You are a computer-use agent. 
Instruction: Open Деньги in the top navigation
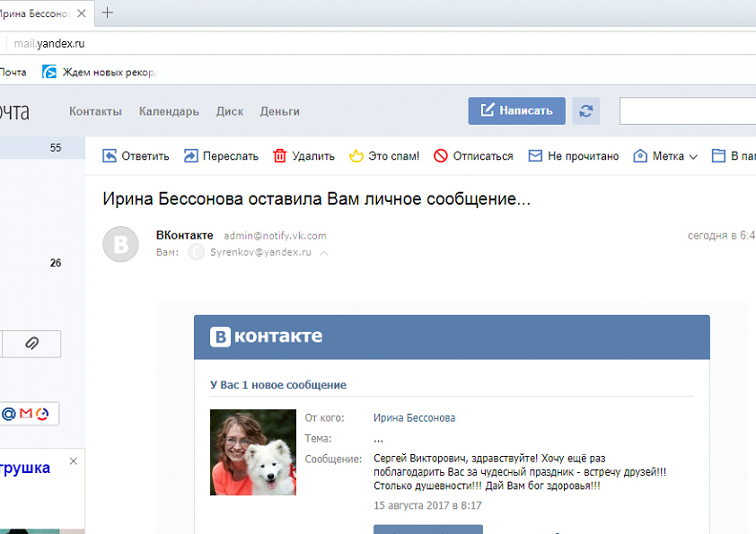280,111
